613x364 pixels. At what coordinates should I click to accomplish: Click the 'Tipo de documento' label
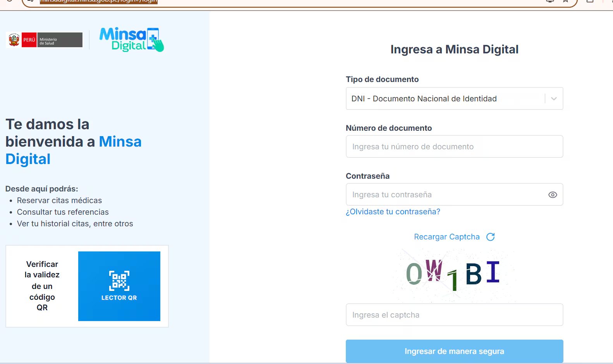click(382, 79)
